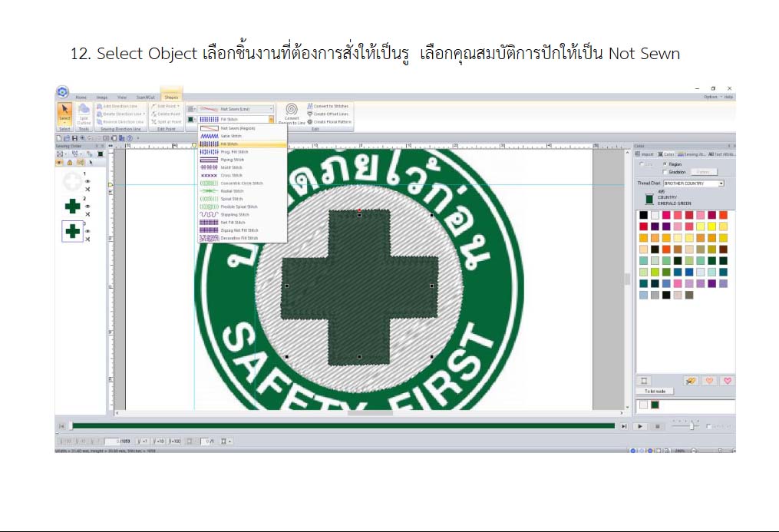This screenshot has height=532, width=779.
Task: Click the Save disk icon in quick toolbar
Action: (x=74, y=138)
